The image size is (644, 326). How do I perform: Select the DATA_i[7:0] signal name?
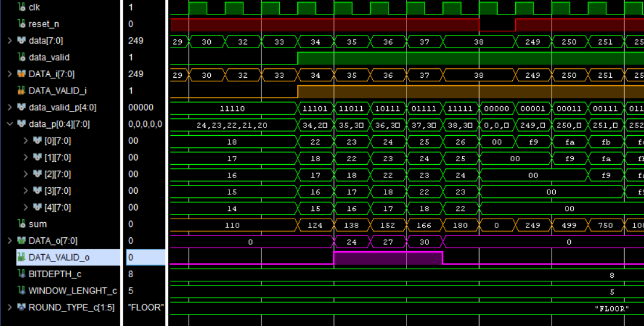51,74
